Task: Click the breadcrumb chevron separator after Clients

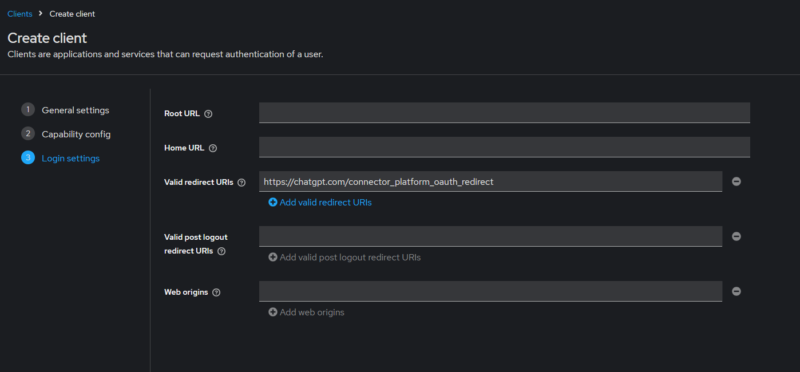Action: [41, 13]
